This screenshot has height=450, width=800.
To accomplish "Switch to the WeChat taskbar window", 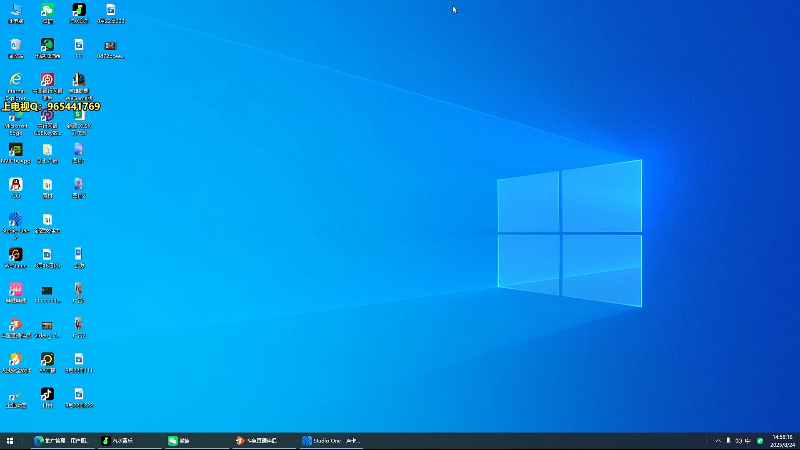I will [196, 441].
